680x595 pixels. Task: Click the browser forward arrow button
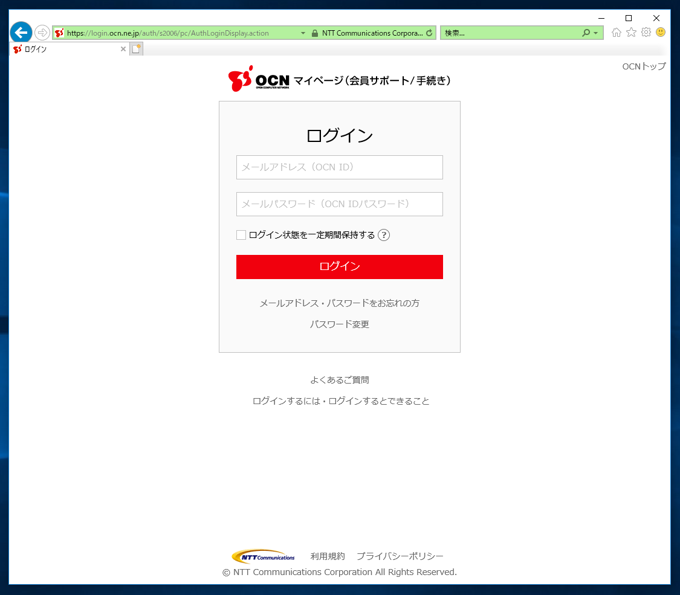point(42,33)
